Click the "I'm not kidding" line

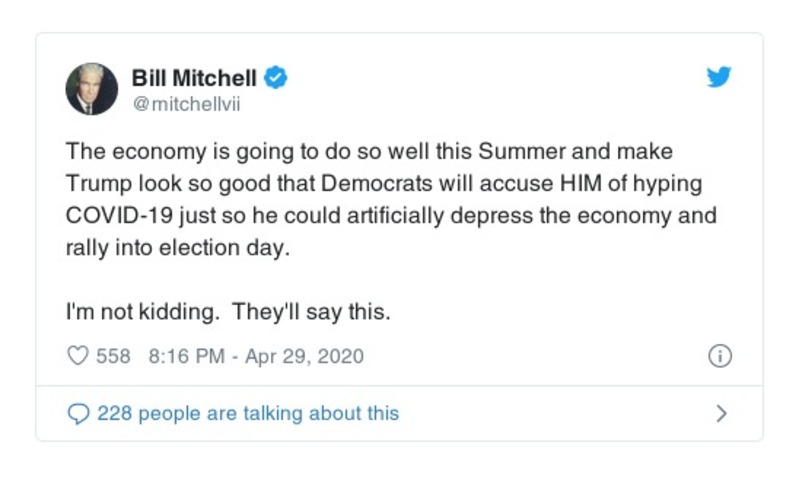(x=142, y=312)
